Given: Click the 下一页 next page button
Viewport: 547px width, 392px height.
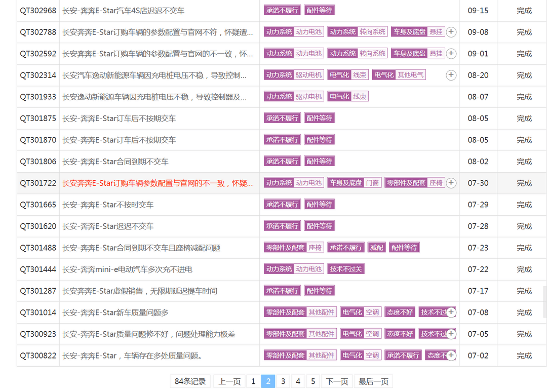Looking at the screenshot, I should click(x=337, y=381).
